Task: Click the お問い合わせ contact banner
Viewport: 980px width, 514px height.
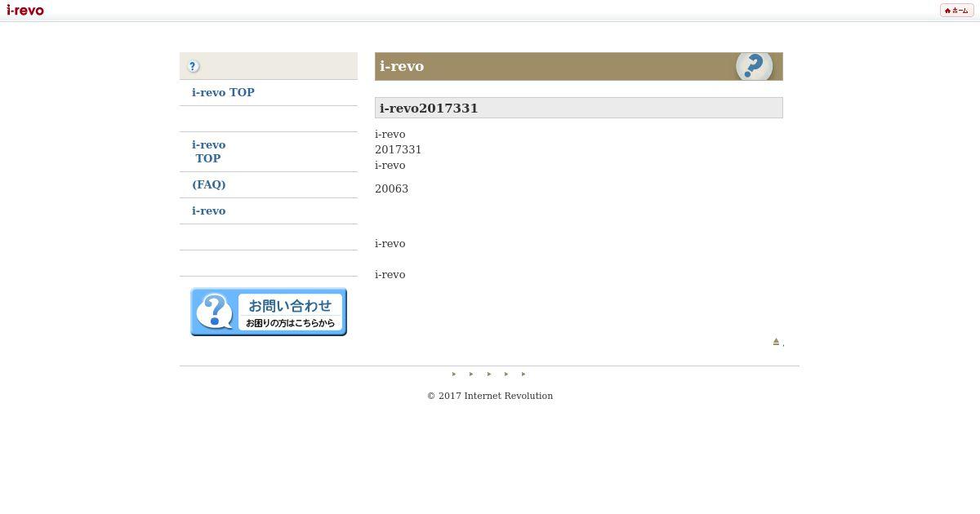Action: pos(269,312)
